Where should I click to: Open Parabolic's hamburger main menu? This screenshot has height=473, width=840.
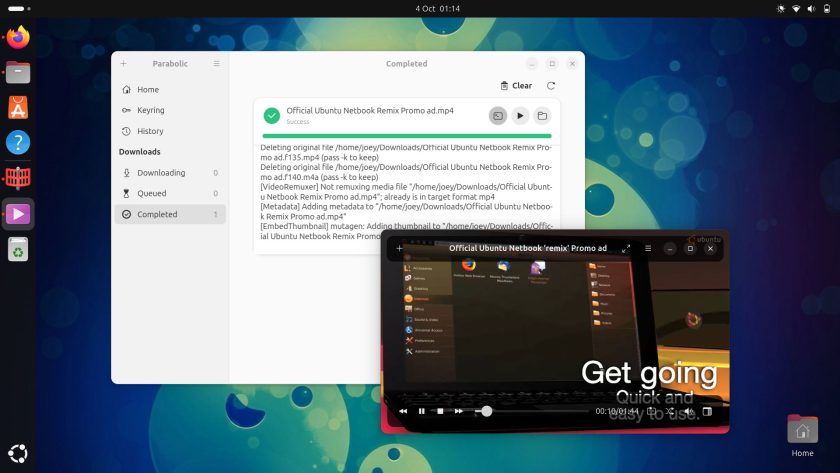[x=216, y=63]
